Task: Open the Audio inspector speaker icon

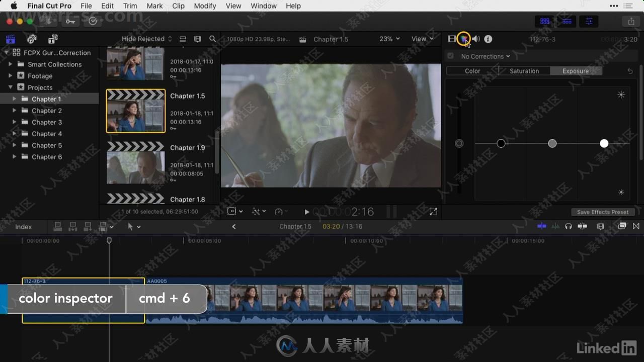Action: (x=476, y=39)
